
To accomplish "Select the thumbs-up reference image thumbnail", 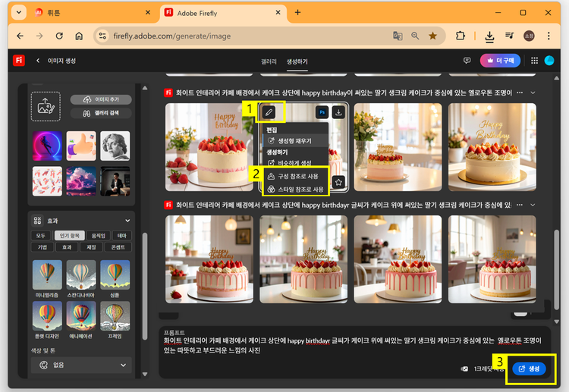I will pos(81,146).
